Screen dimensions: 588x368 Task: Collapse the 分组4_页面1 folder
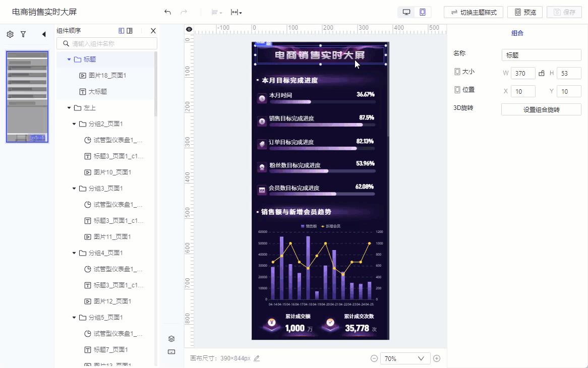(x=74, y=253)
